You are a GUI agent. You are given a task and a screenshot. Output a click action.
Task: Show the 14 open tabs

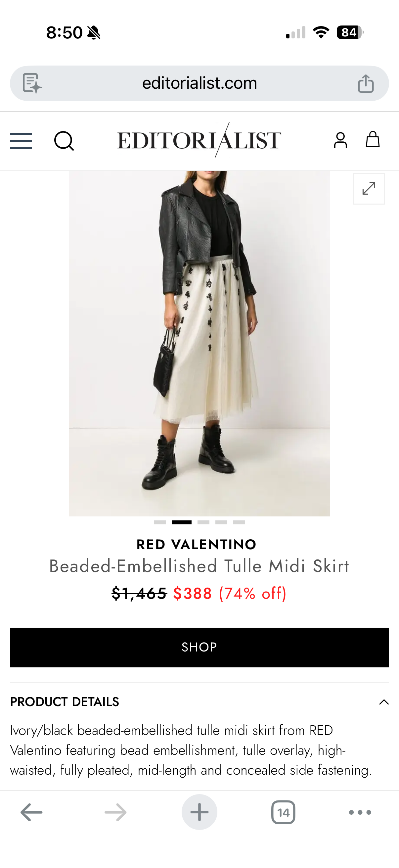coord(283,812)
